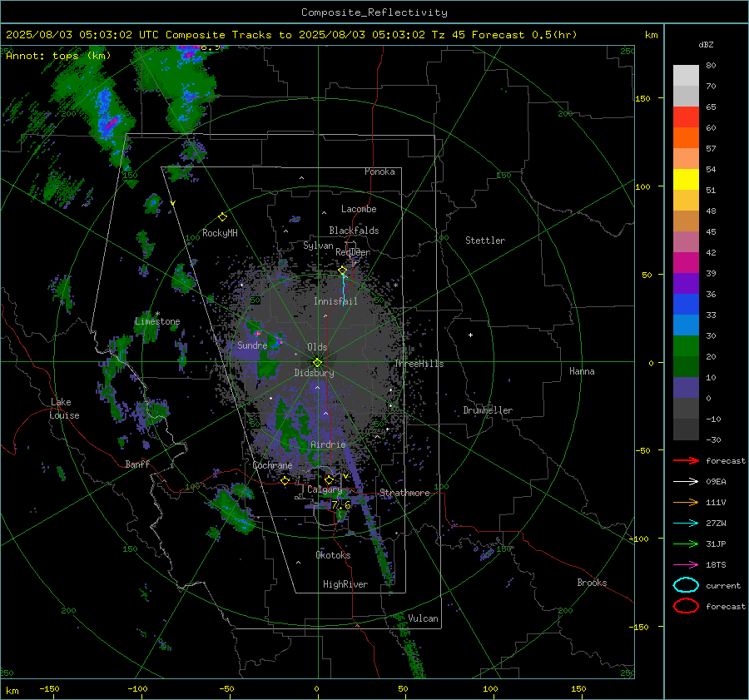Click the Calgary city label
749x700 pixels.
(325, 489)
